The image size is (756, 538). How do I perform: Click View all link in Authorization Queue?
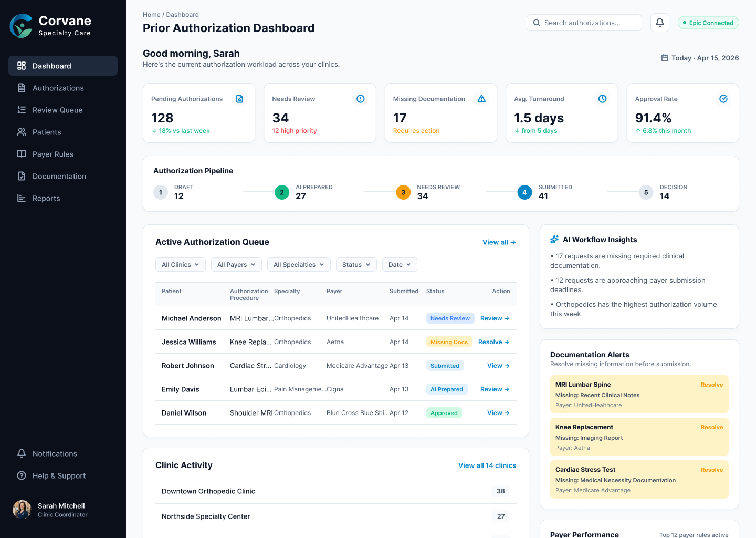499,242
